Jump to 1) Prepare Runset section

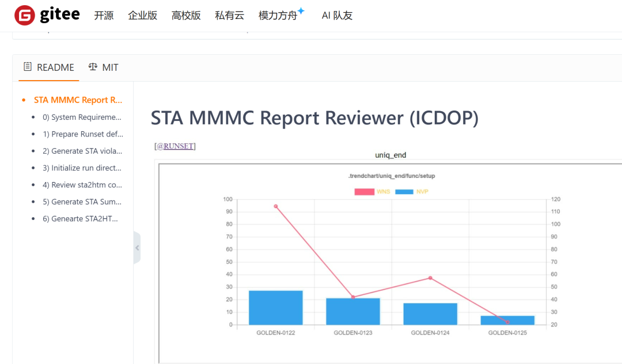click(82, 134)
